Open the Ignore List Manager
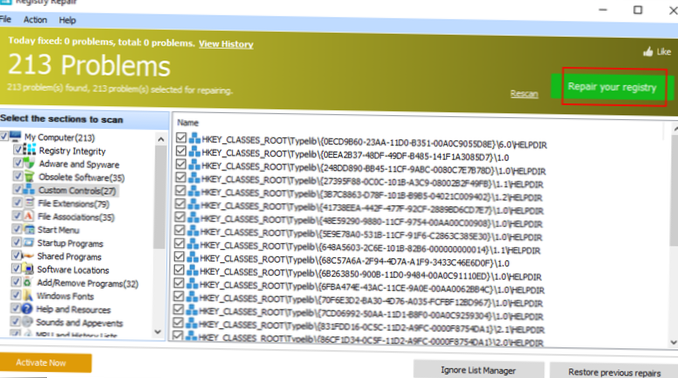The width and height of the screenshot is (678, 378). point(478,370)
